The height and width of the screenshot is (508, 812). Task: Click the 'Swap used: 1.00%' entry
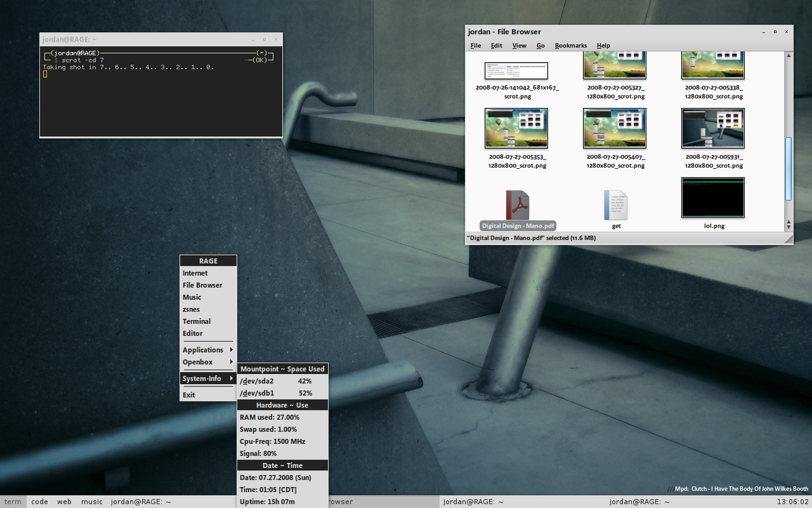[x=282, y=429]
